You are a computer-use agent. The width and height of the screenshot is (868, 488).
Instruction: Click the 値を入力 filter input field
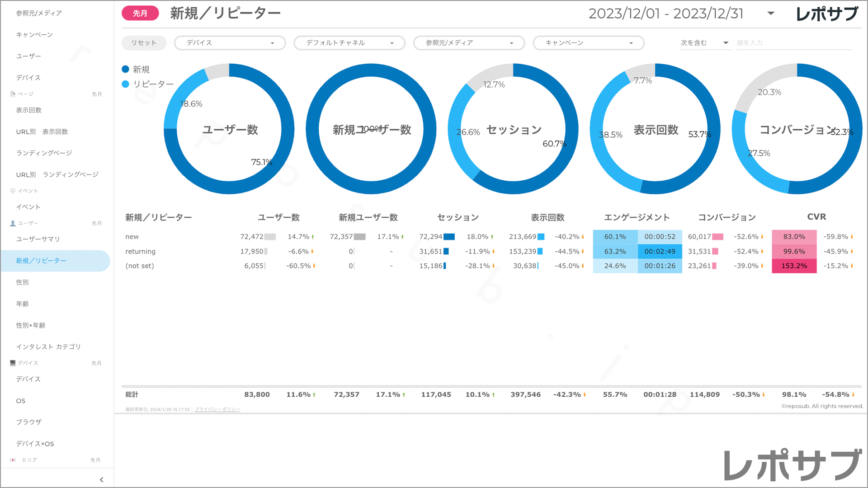coord(793,43)
